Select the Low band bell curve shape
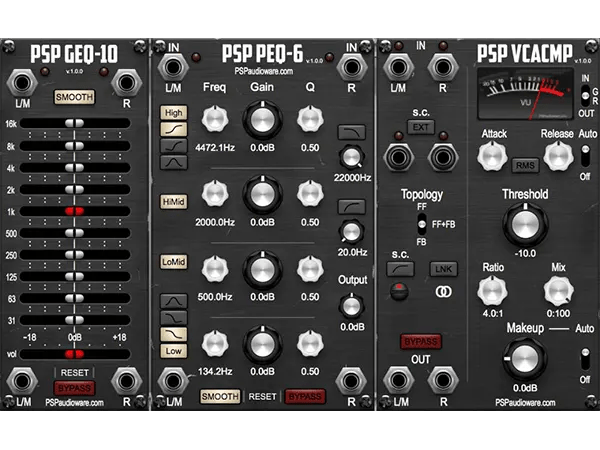This screenshot has height=450, width=600. (174, 301)
